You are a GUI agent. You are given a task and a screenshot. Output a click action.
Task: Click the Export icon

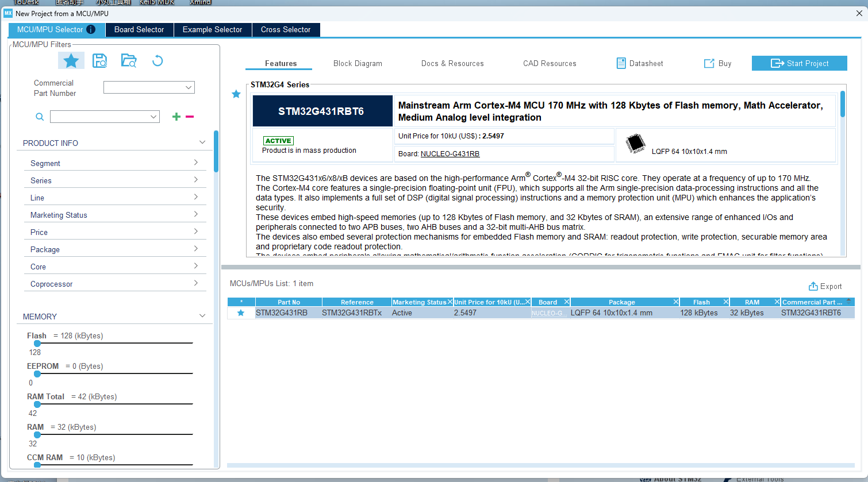[813, 286]
